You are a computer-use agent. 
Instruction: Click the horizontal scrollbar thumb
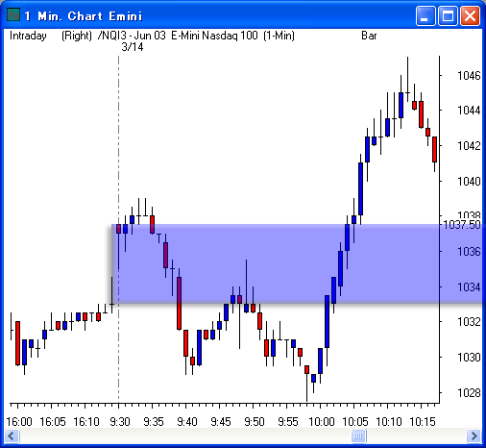click(x=359, y=436)
